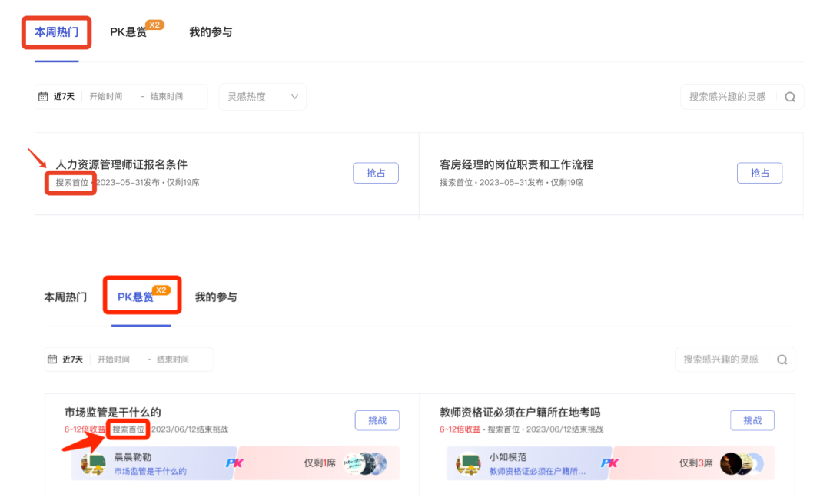The width and height of the screenshot is (830, 504).
Task: Click the PK badge in the 教师资格证 card
Action: [609, 463]
